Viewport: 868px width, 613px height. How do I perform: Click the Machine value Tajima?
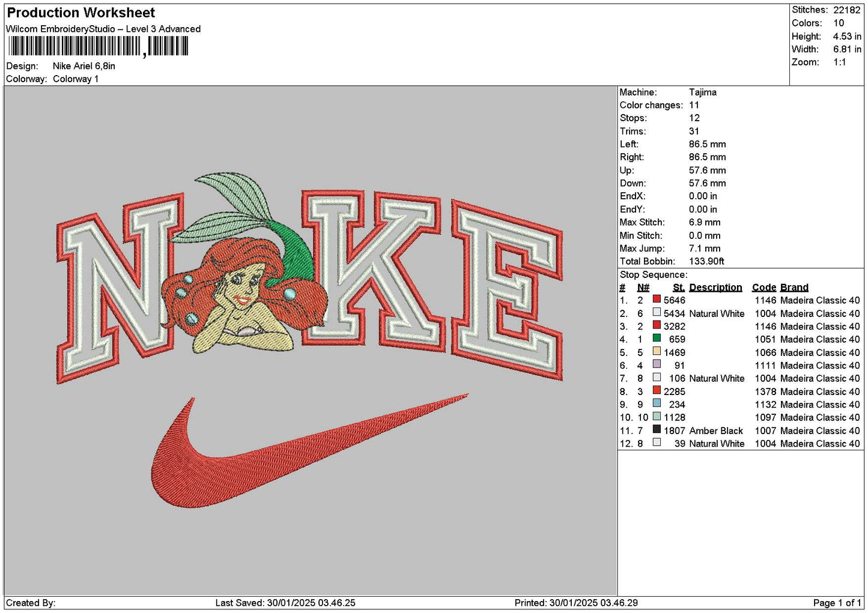click(x=703, y=92)
